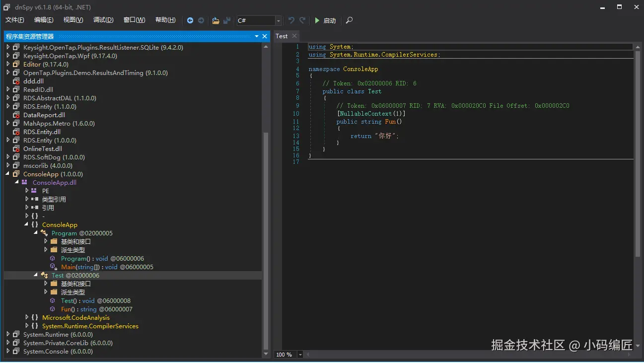Open the C# language dropdown
Image resolution: width=644 pixels, height=363 pixels.
click(278, 20)
